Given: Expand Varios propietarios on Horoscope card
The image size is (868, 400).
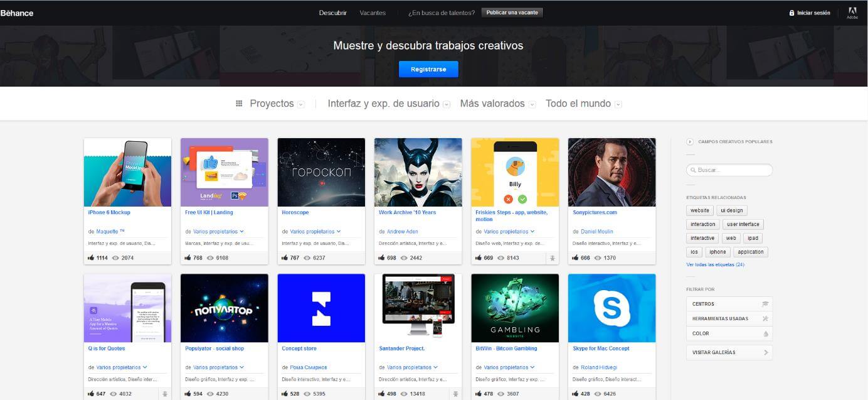Looking at the screenshot, I should (x=315, y=232).
